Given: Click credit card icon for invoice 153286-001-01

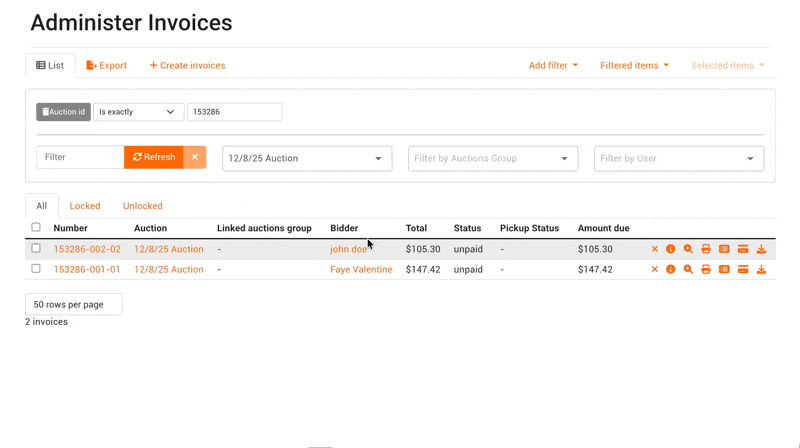Looking at the screenshot, I should click(x=743, y=269).
